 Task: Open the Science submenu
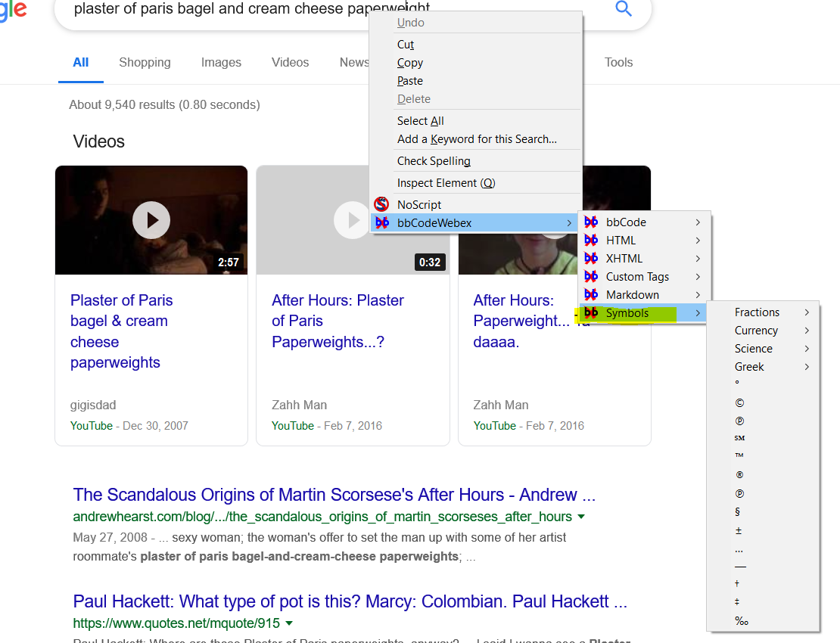(763, 349)
